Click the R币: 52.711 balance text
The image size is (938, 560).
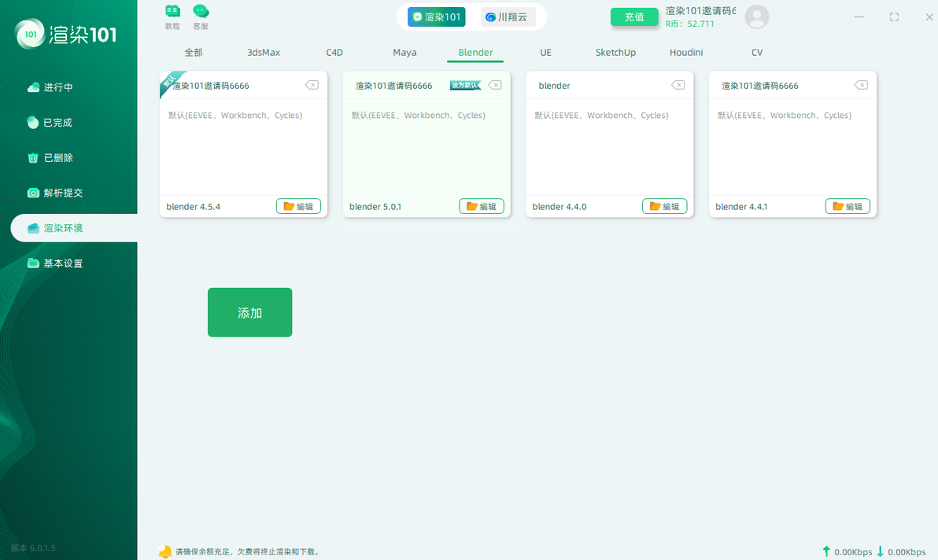pos(690,24)
